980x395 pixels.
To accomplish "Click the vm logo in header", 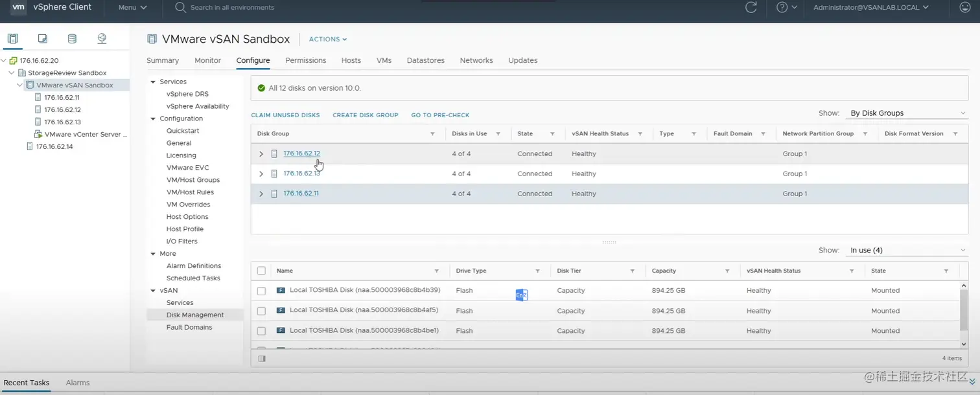I will 18,7.
